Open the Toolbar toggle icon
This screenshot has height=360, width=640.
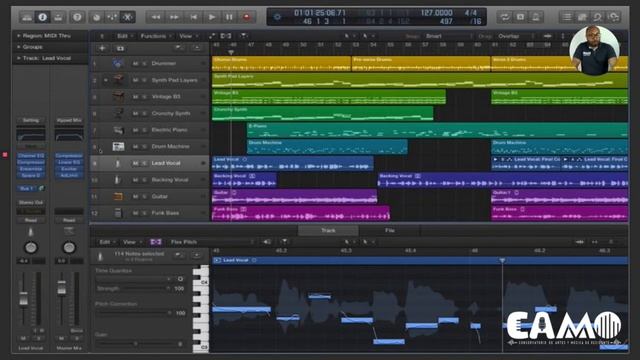tap(58, 17)
